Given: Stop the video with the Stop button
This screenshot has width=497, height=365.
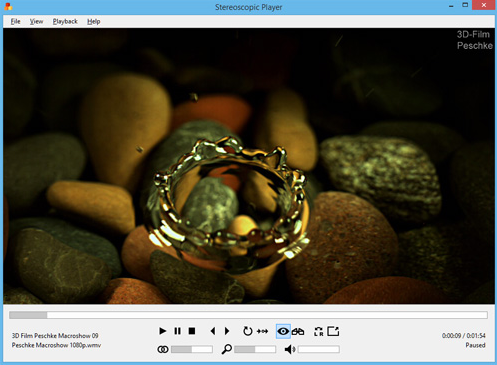Looking at the screenshot, I should point(192,331).
